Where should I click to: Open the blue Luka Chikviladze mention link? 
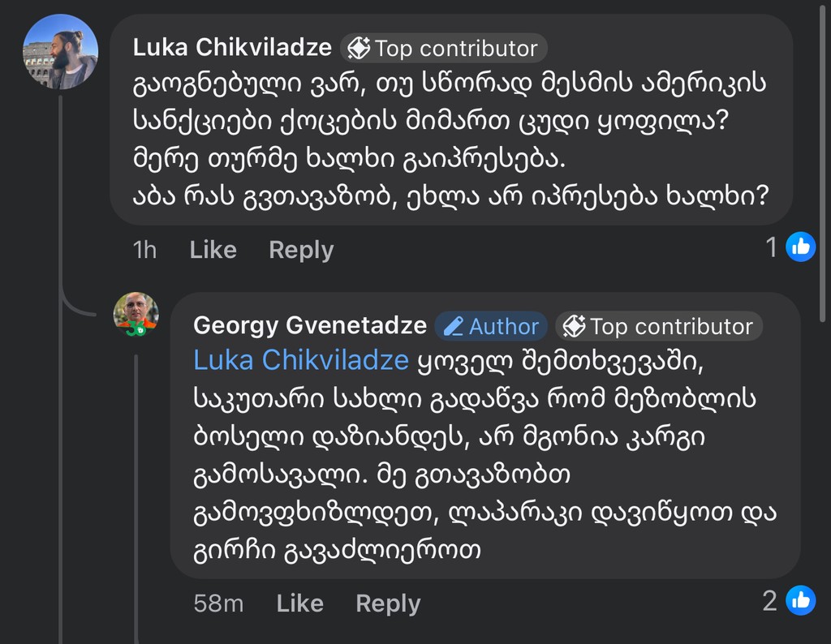click(300, 360)
